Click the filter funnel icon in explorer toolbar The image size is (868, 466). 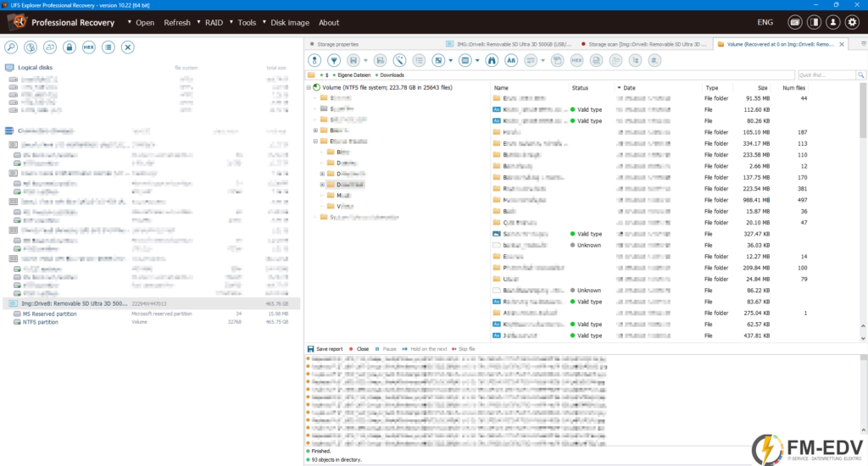[334, 60]
